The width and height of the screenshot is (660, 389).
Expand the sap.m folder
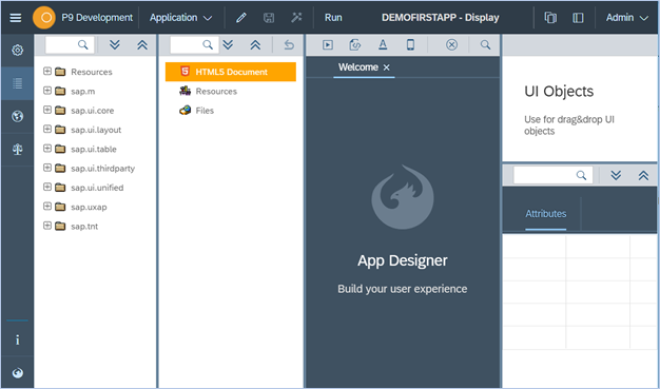click(47, 91)
